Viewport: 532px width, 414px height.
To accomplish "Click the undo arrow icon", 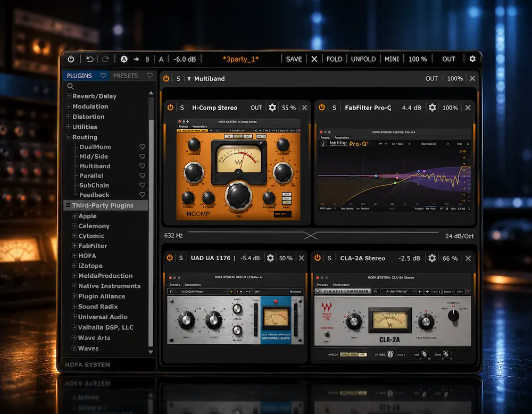I will [x=89, y=59].
